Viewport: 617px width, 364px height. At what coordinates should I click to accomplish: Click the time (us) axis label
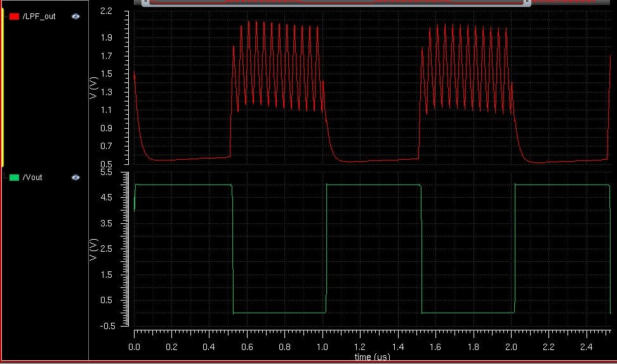[372, 358]
